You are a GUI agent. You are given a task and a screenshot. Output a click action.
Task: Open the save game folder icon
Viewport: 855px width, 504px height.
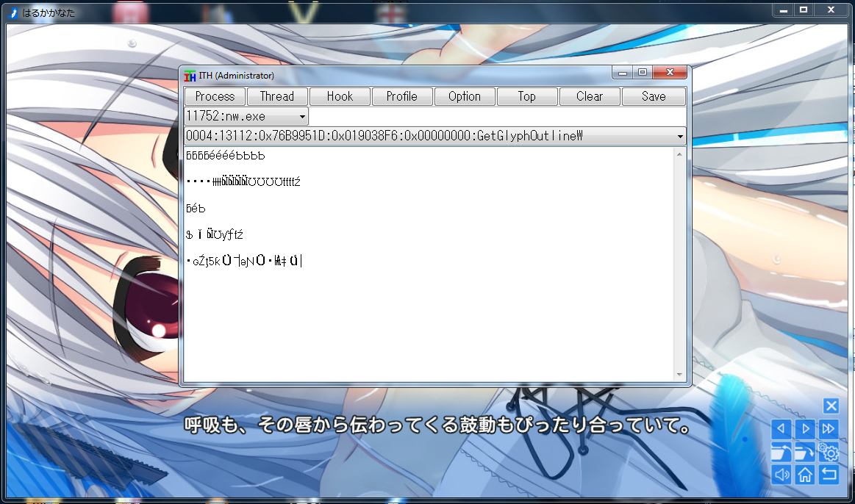click(805, 453)
